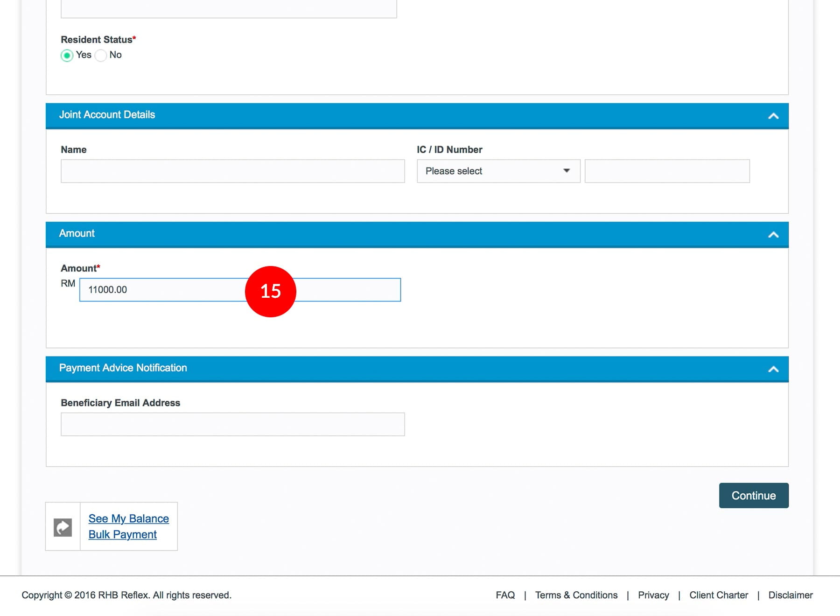Click the red step 15 marker
Image resolution: width=840 pixels, height=616 pixels.
[270, 292]
